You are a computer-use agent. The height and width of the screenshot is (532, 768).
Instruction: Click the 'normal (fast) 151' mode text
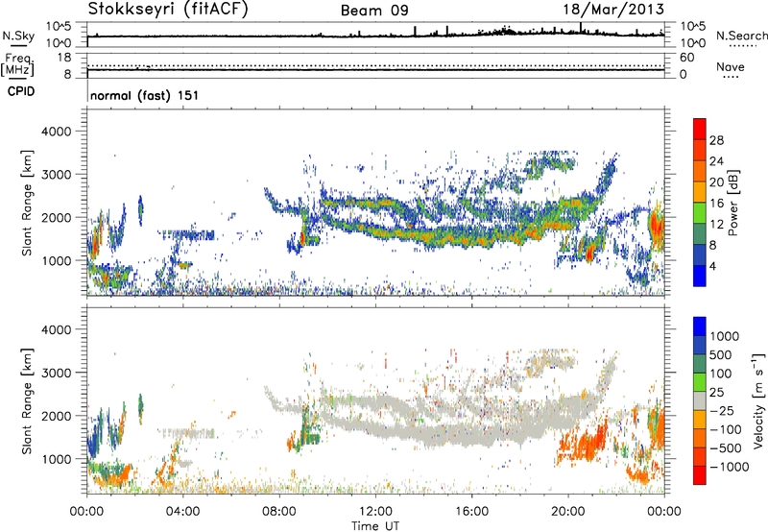145,95
